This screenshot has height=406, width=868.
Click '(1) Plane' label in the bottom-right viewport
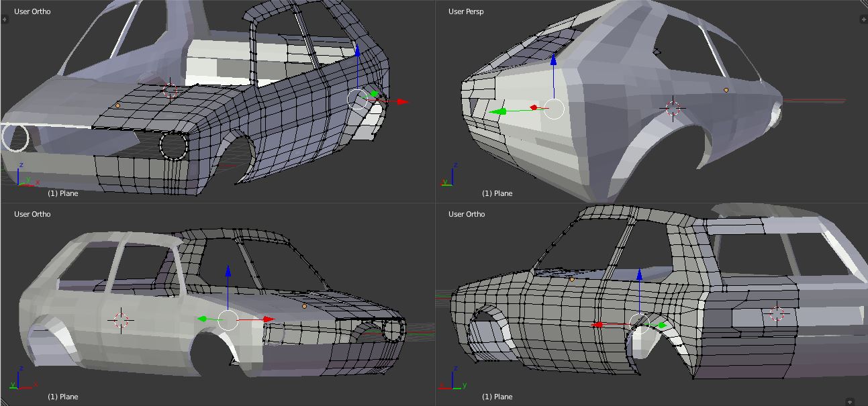[497, 397]
